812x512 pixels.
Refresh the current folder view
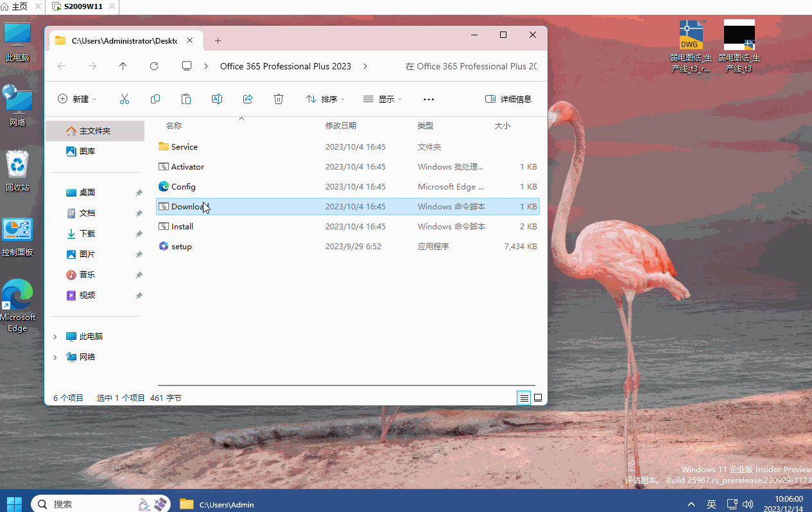point(154,66)
